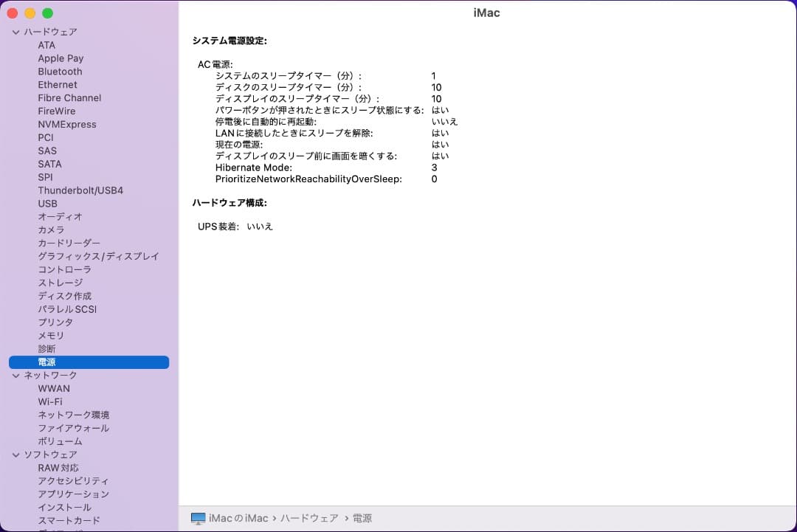Select the Bluetooth hardware item
The image size is (797, 532).
click(x=60, y=72)
